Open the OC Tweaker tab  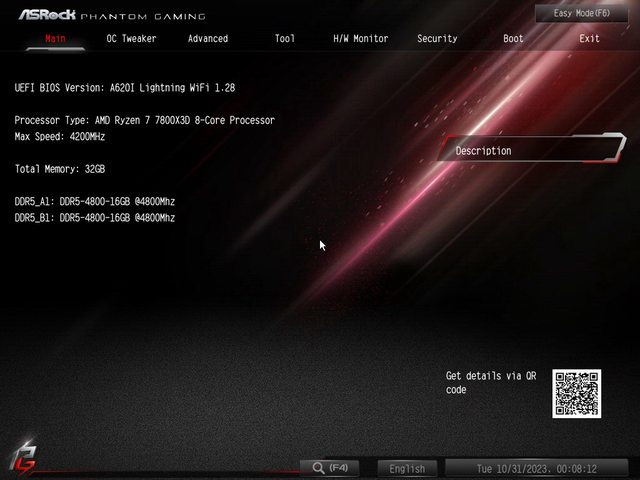pos(131,39)
